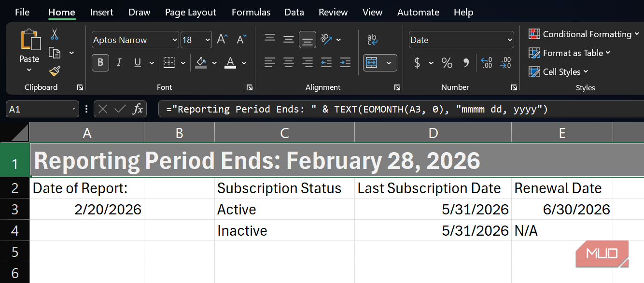Apply Percent Style number format
Viewport: 644px width, 283px height.
[447, 63]
